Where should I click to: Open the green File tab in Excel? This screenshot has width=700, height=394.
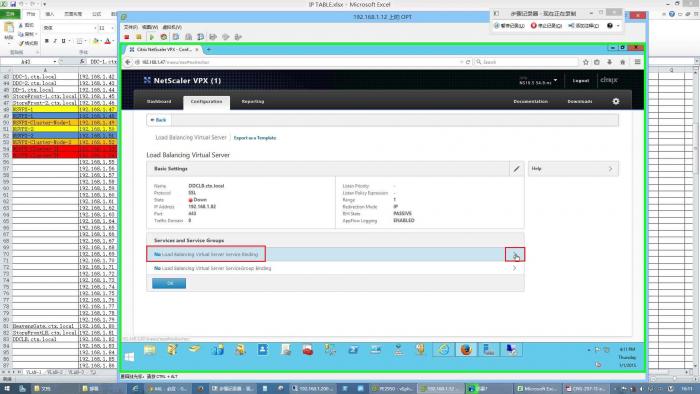point(10,14)
